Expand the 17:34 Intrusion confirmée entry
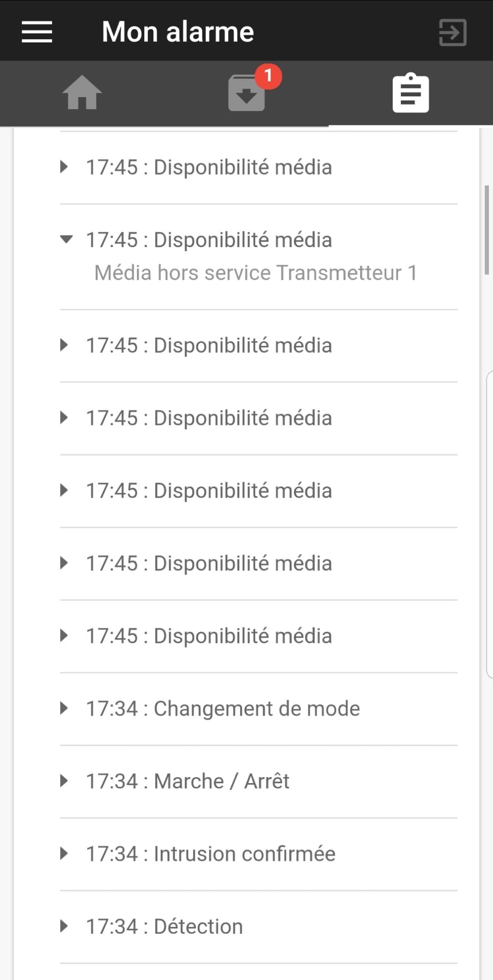The height and width of the screenshot is (980, 493). point(65,854)
